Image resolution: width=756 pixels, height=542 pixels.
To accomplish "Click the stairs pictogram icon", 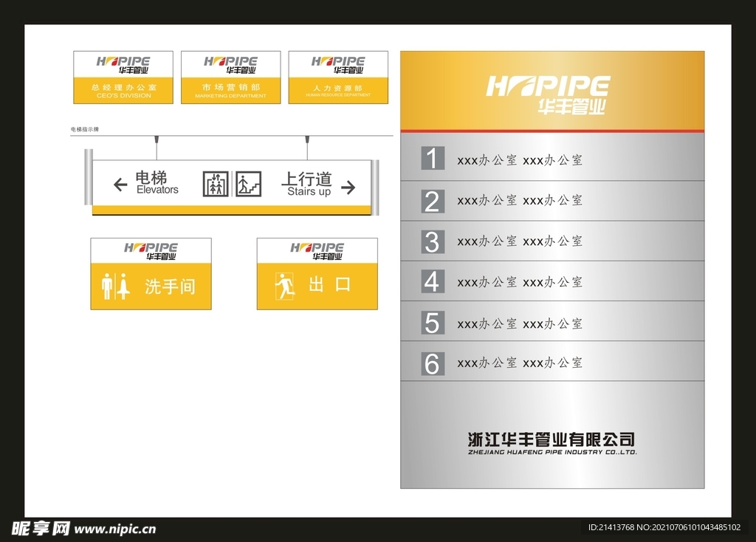I will (x=249, y=184).
